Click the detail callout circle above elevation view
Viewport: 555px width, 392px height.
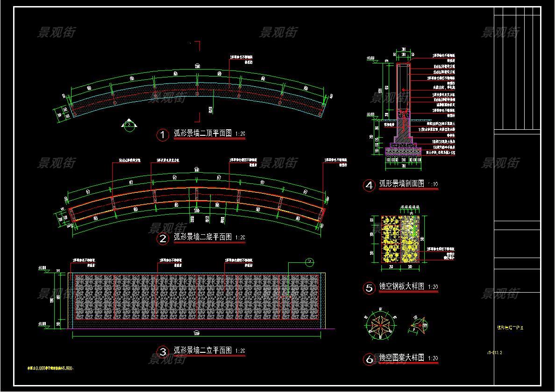point(309,262)
